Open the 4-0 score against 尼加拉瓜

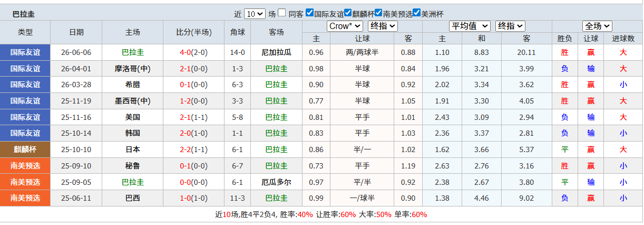[x=186, y=52]
